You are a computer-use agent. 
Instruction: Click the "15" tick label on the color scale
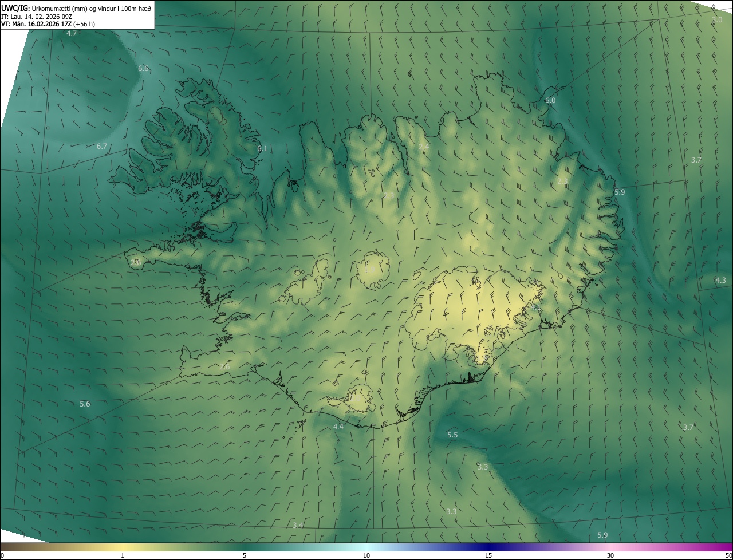[488, 555]
